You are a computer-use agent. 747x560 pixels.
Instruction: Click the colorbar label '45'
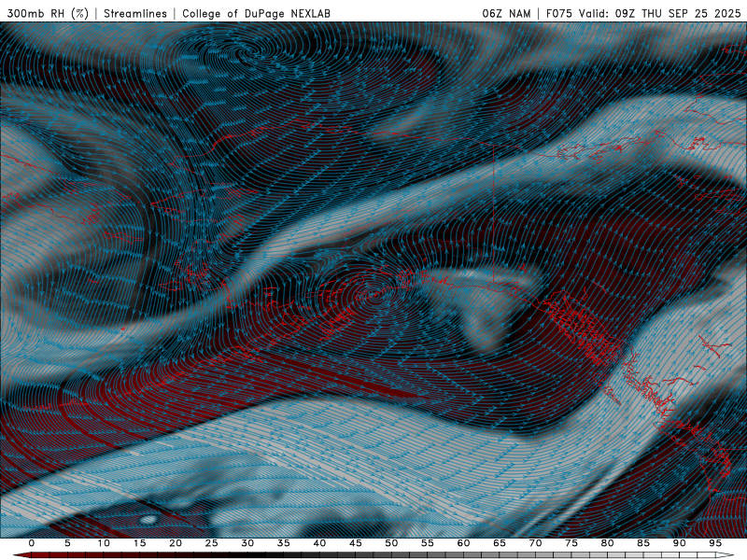pos(356,543)
